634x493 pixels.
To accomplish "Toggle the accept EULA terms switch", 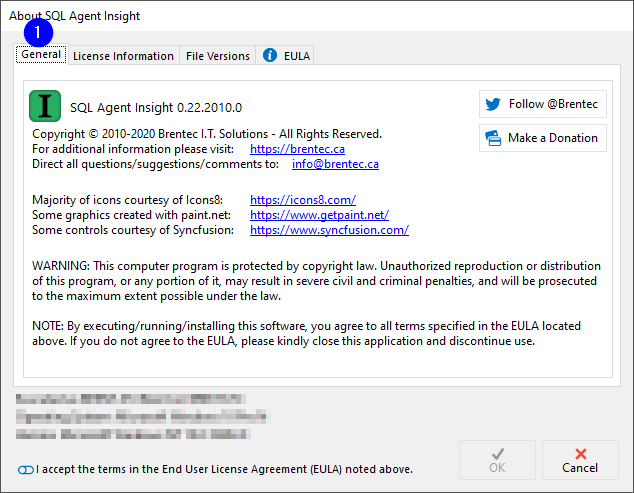I will click(x=25, y=470).
